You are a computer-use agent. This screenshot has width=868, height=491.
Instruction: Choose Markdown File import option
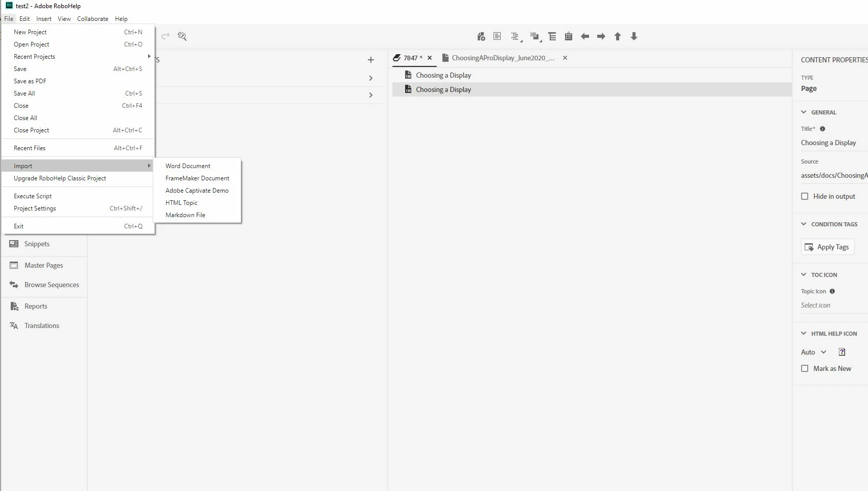tap(198, 215)
